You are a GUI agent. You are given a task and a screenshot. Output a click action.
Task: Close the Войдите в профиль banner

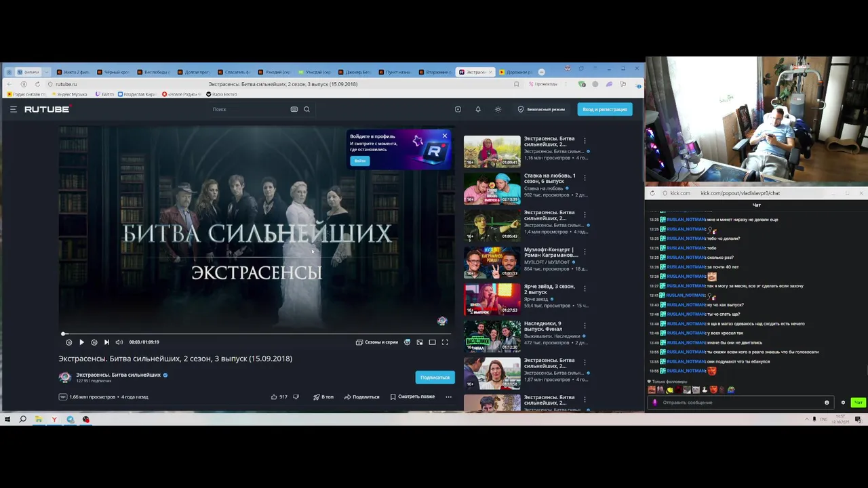click(x=445, y=136)
